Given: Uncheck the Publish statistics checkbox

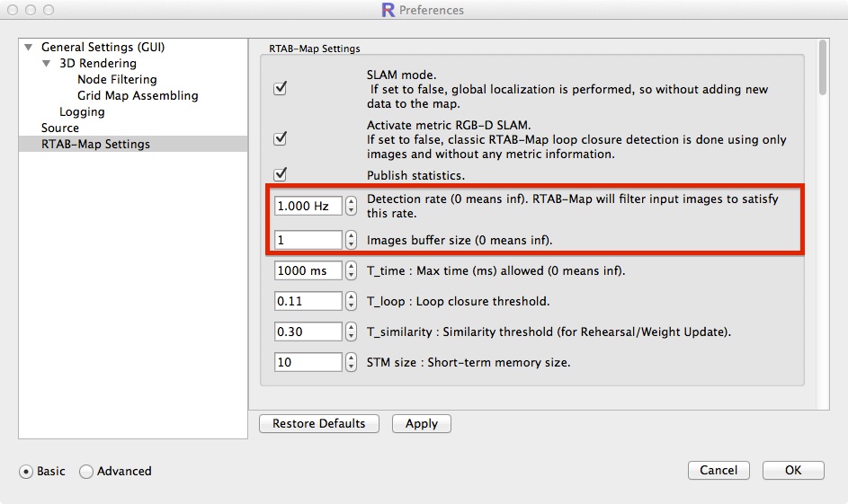Looking at the screenshot, I should [280, 174].
